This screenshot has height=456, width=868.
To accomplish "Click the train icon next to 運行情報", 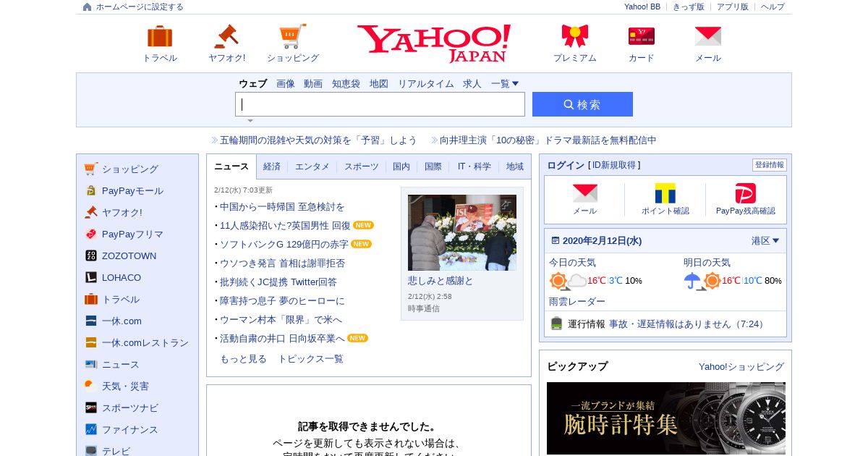I will click(x=556, y=324).
